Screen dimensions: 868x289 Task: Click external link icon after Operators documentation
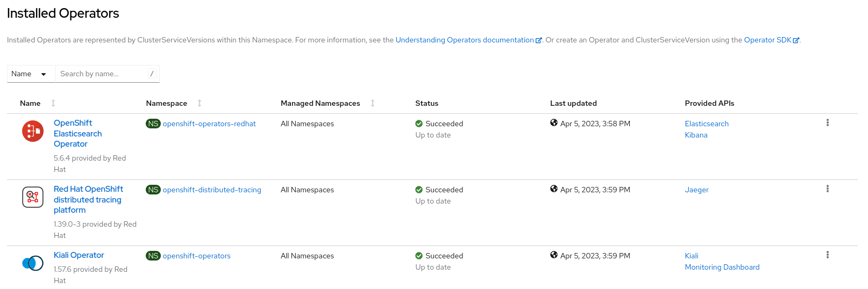[539, 40]
